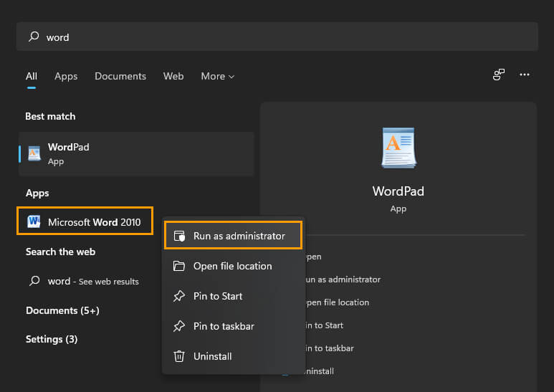
Task: Select the WordPad best match result
Action: [136, 154]
